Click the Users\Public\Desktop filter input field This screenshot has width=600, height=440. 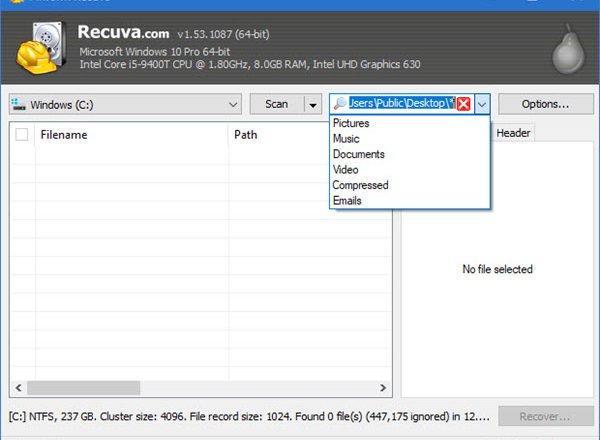(402, 104)
